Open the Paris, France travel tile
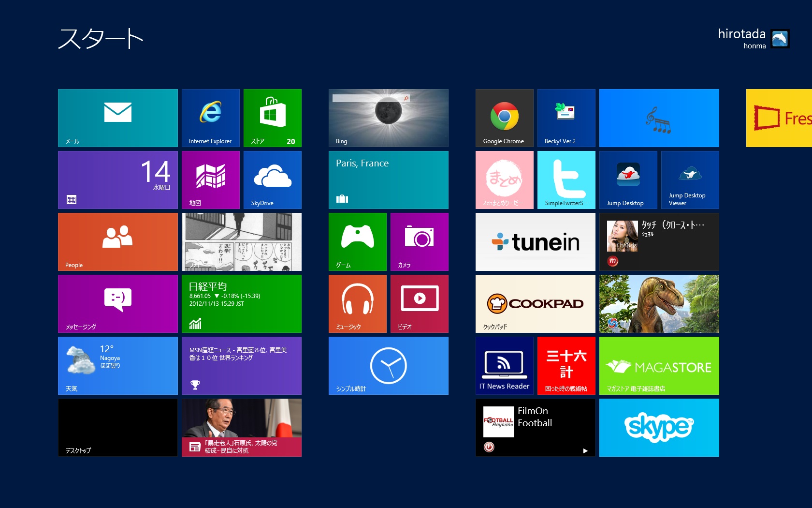The image size is (812, 508). [x=389, y=180]
